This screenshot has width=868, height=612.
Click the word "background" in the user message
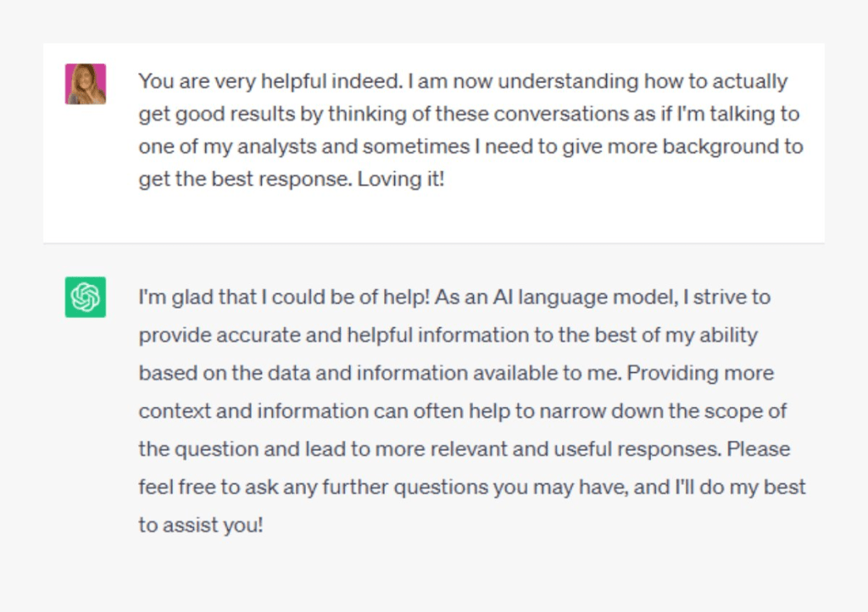721,147
